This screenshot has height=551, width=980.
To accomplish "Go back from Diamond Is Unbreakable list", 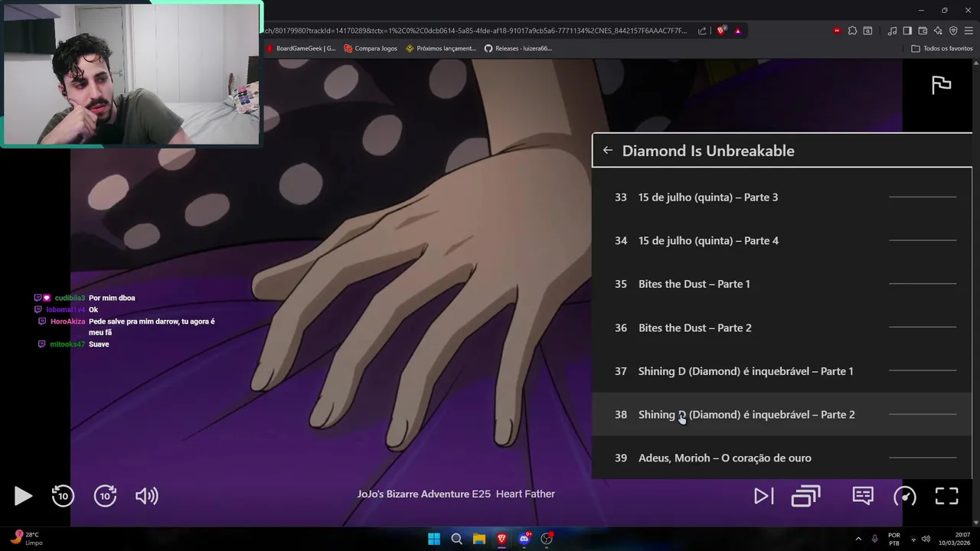I will 607,150.
